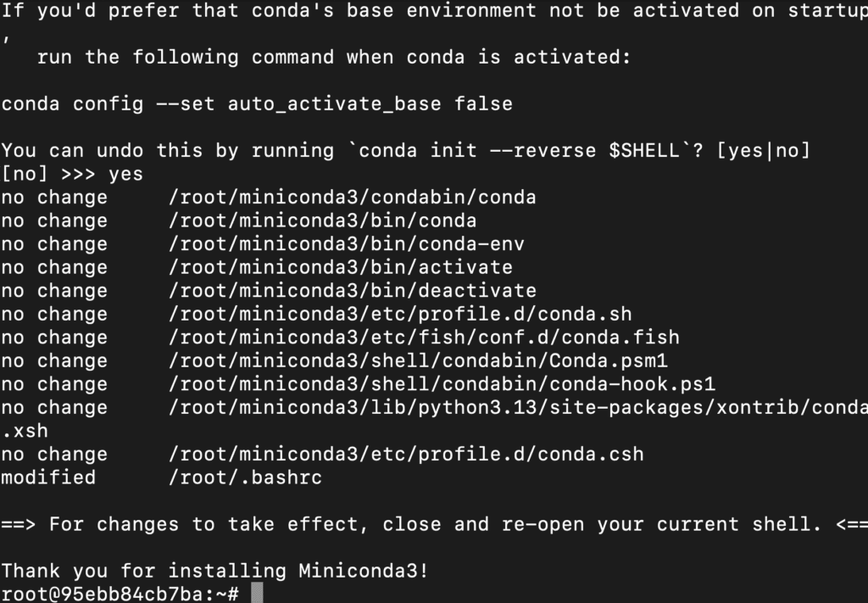Screen dimensions: 868x603
Task: Click the conda config --set auto_activate_base command
Action: point(257,103)
